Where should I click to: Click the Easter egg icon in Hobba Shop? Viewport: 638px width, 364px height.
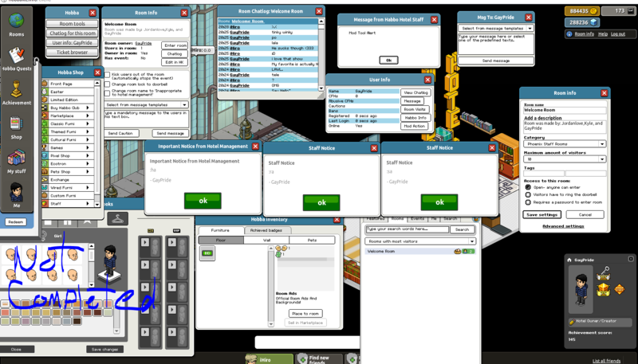click(x=45, y=92)
